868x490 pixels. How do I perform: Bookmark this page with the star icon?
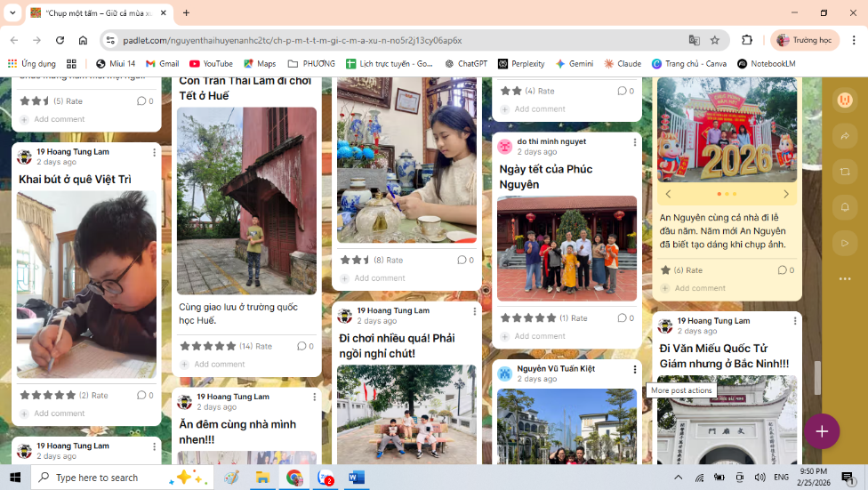click(715, 40)
